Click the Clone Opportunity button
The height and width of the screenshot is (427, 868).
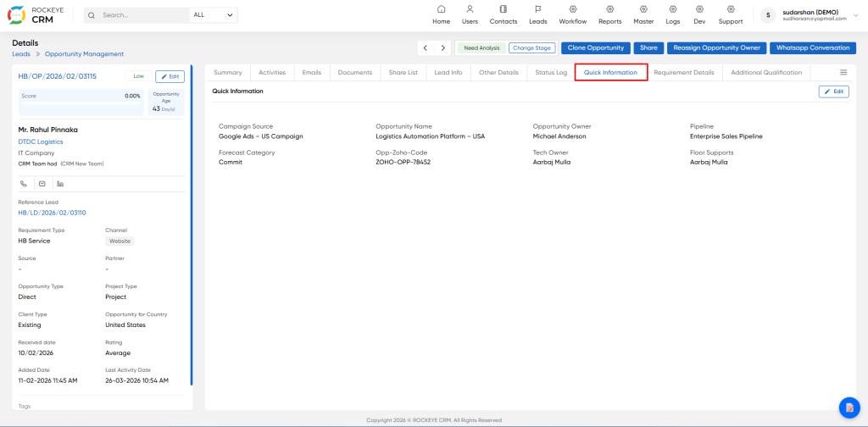(x=596, y=48)
